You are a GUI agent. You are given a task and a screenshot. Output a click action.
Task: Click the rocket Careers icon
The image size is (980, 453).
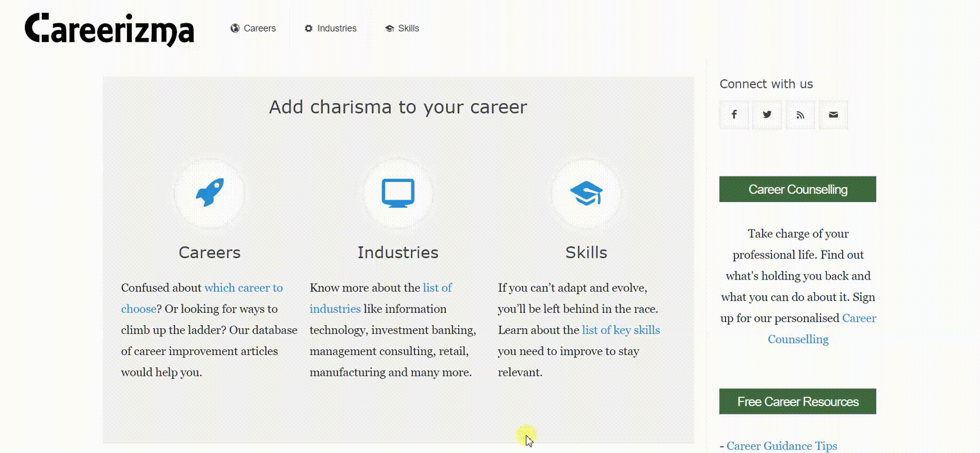210,193
